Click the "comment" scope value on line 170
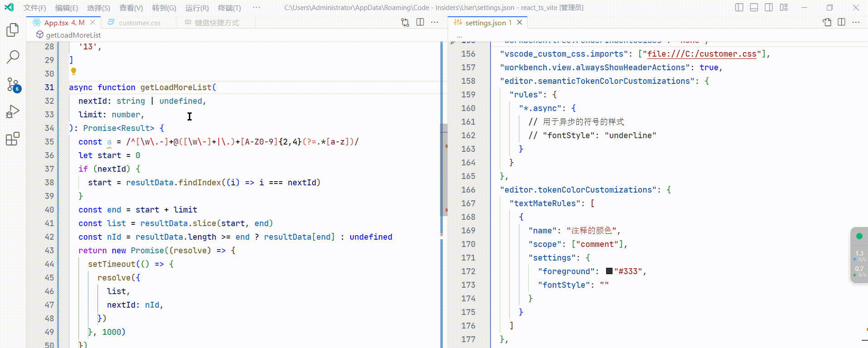Screen dimensions: 868x348 (x=597, y=244)
